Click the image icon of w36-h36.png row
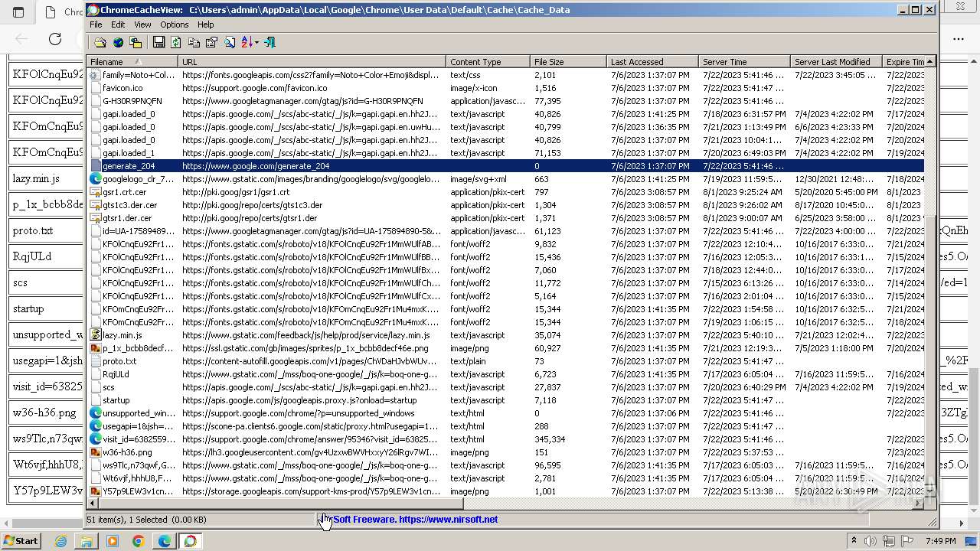980x551 pixels. pos(95,452)
